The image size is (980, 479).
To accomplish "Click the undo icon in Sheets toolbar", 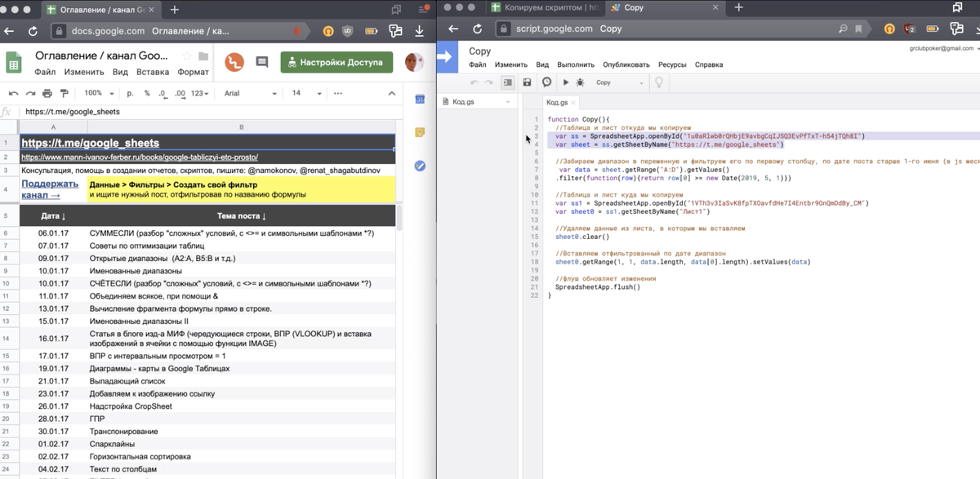I will click(x=14, y=94).
